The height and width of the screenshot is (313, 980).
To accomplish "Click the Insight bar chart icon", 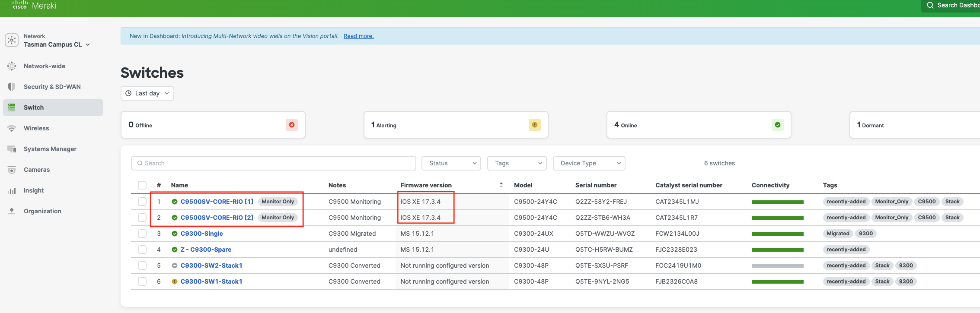I will pos(12,190).
